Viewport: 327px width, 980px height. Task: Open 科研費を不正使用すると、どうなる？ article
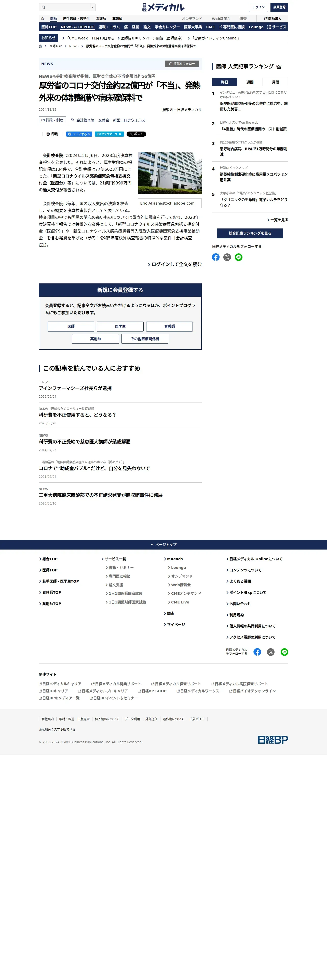coord(77,415)
